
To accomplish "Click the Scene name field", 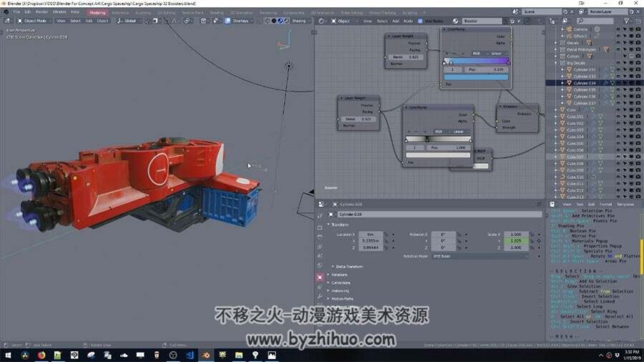I will (542, 12).
